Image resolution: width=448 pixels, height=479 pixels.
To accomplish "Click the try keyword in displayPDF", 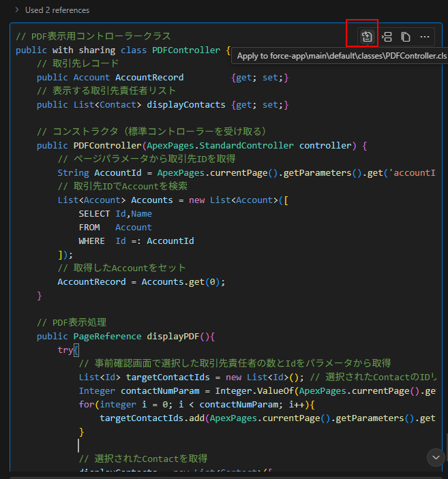I will [x=66, y=350].
